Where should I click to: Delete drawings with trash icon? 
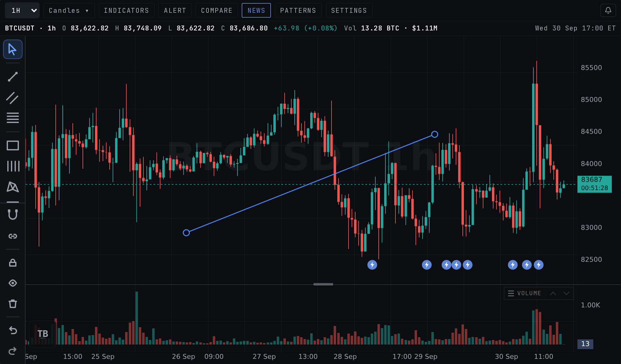coord(13,304)
